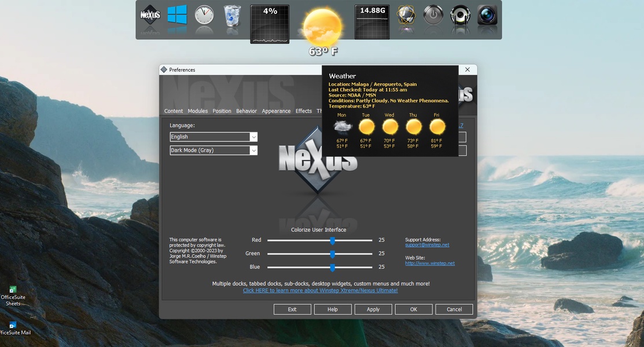644x347 pixels.
Task: Open the camera lens dock icon
Action: click(487, 16)
